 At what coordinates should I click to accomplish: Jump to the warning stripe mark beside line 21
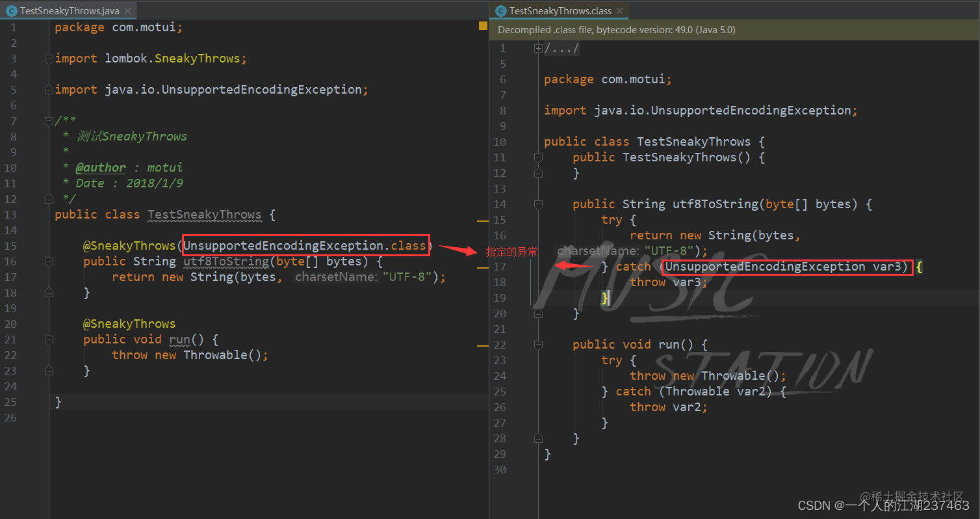[x=483, y=346]
